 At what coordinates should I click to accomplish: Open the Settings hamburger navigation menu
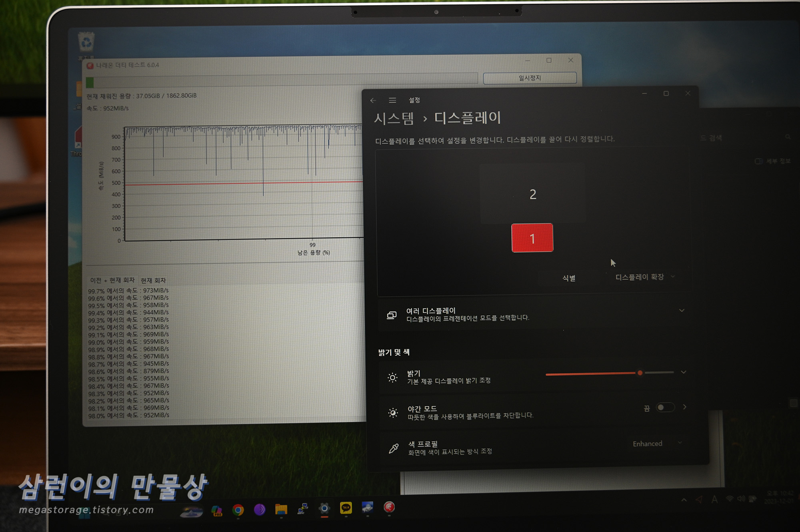(x=392, y=100)
